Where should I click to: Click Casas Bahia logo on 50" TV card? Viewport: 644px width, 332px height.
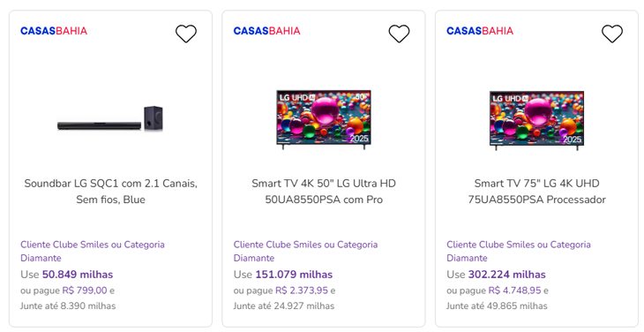tap(267, 31)
